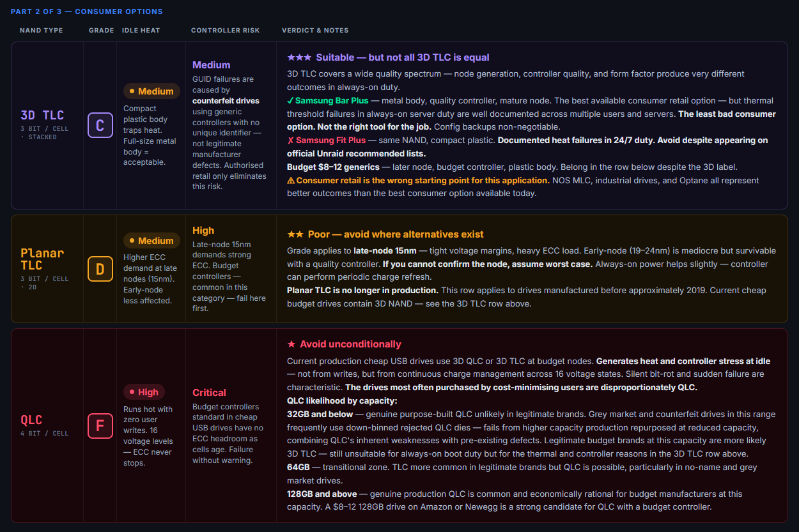799x532 pixels.
Task: Click the '32GB and below' capacity label
Action: pyautogui.click(x=320, y=414)
